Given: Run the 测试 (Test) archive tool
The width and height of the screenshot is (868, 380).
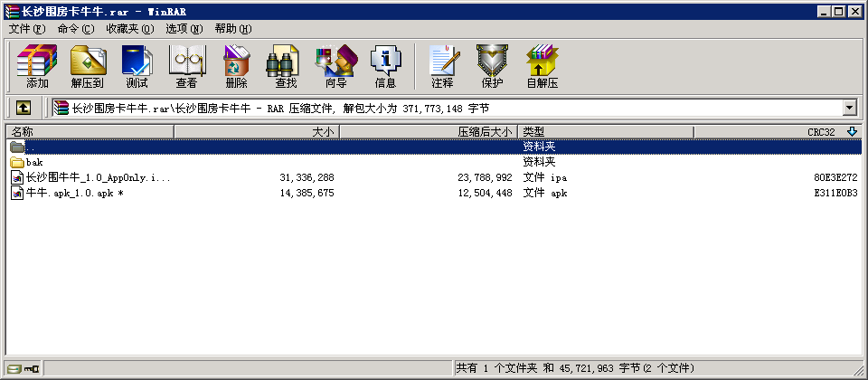Looking at the screenshot, I should 137,66.
